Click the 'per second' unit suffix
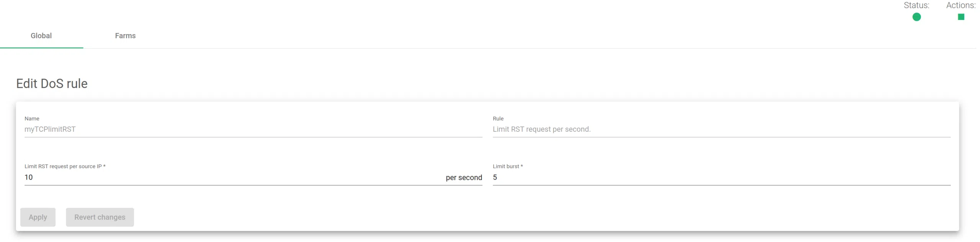This screenshot has height=242, width=980. tap(464, 178)
